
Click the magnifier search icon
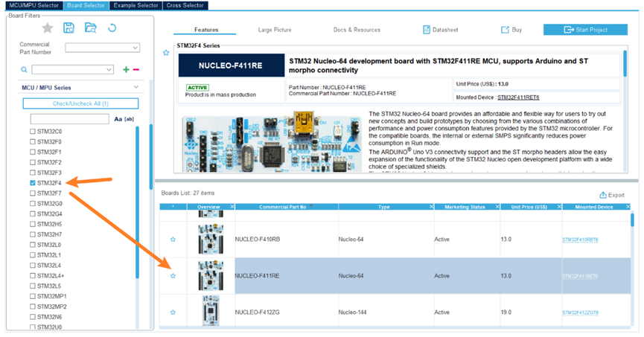point(25,70)
